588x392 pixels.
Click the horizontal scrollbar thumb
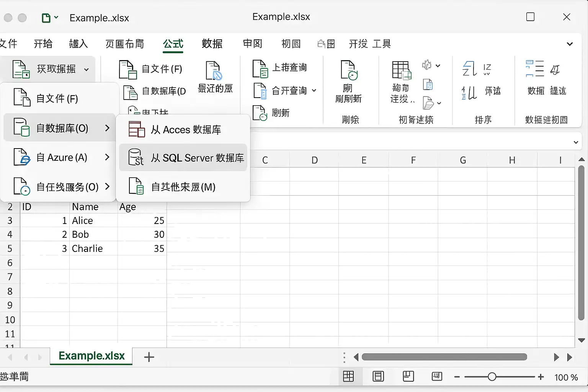point(444,357)
